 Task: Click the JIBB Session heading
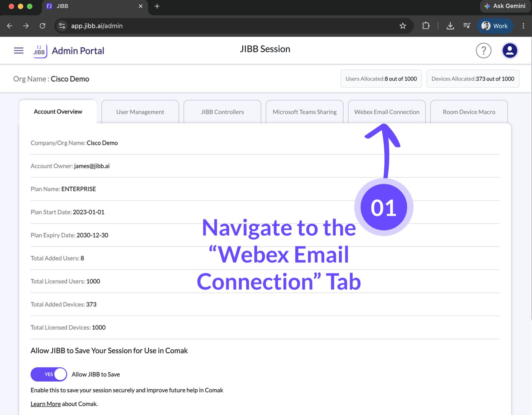(x=265, y=49)
